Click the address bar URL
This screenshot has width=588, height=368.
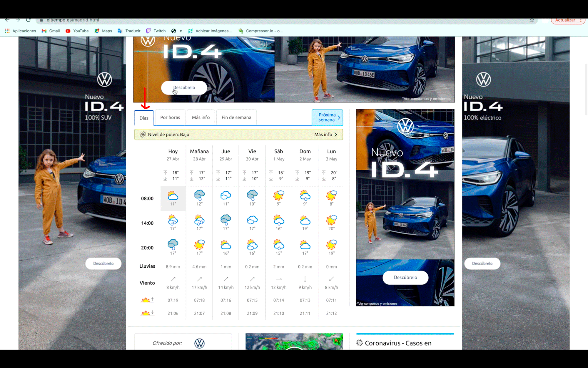pos(73,20)
